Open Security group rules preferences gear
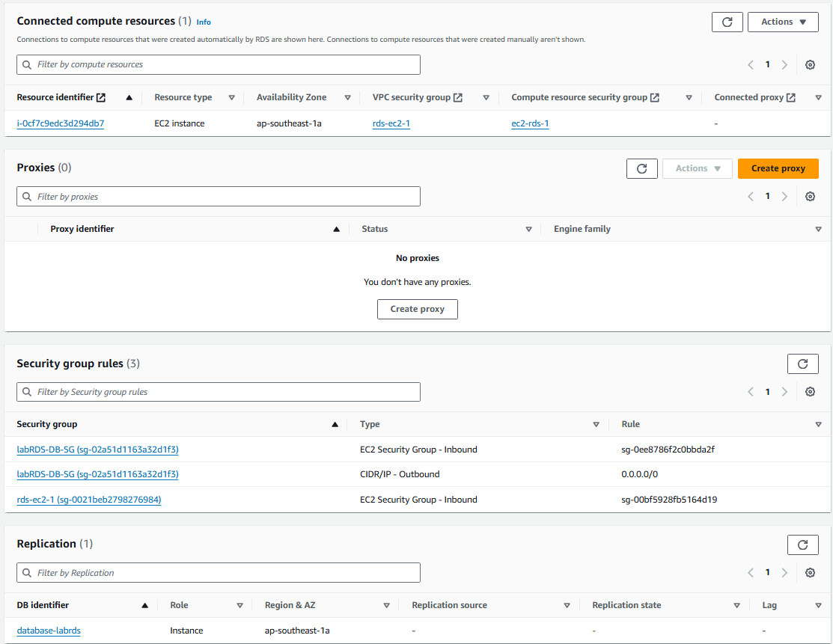This screenshot has height=644, width=833. pyautogui.click(x=810, y=392)
